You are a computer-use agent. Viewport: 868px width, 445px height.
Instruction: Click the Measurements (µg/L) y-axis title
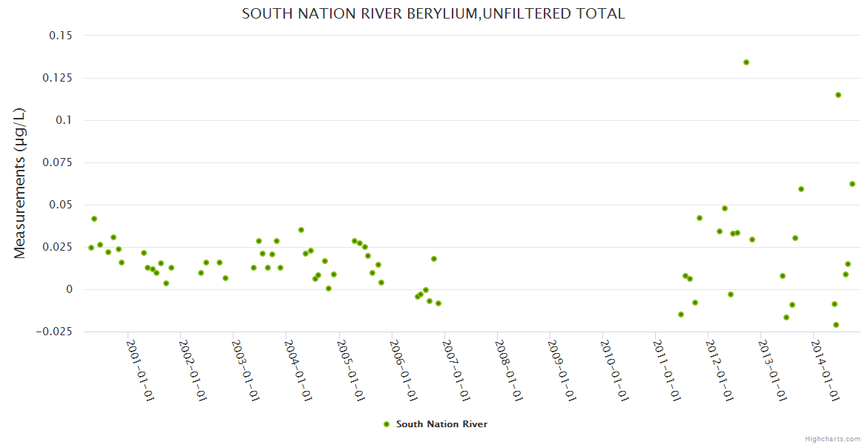pos(20,183)
